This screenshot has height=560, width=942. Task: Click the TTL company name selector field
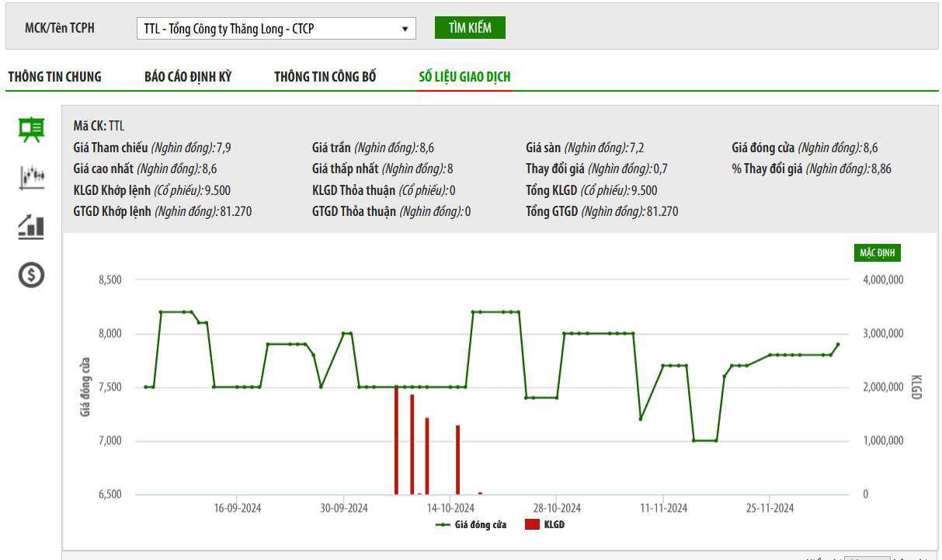pyautogui.click(x=268, y=29)
